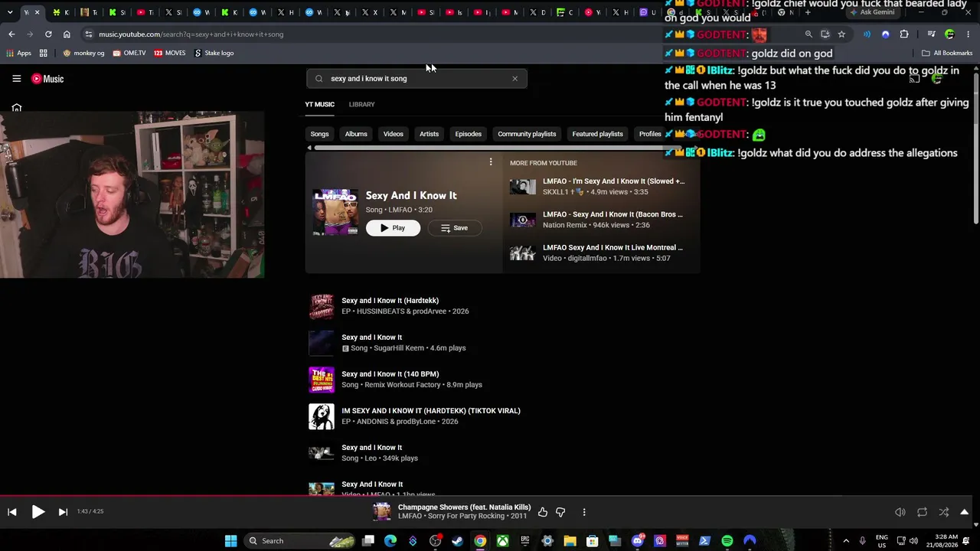
Task: Open the now-playing three-dot options menu
Action: [584, 512]
